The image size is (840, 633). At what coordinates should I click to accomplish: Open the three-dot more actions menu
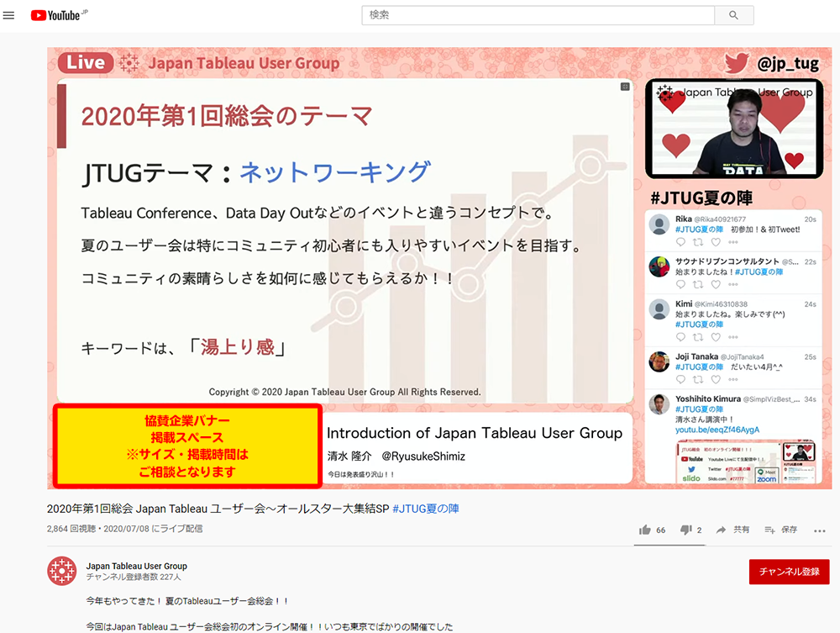[820, 531]
